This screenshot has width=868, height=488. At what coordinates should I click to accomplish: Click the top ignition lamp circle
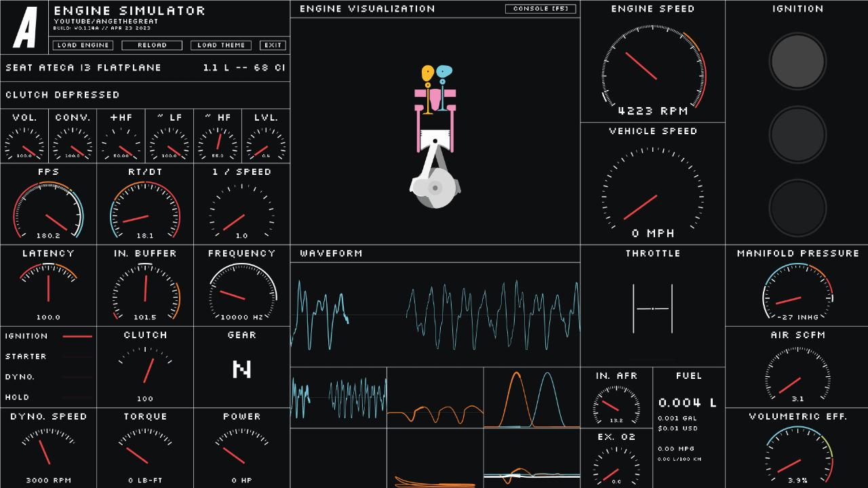(x=797, y=62)
